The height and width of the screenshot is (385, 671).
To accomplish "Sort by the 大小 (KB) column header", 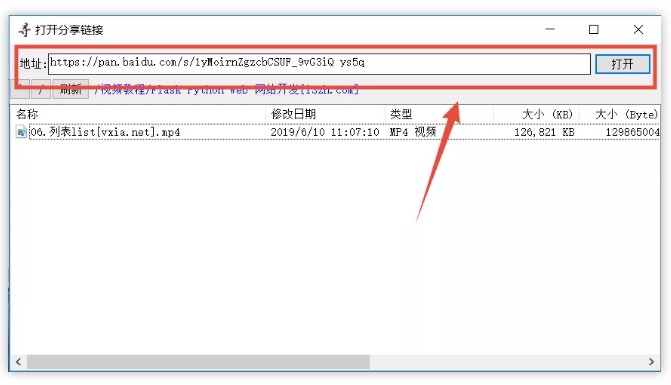I will pos(547,114).
